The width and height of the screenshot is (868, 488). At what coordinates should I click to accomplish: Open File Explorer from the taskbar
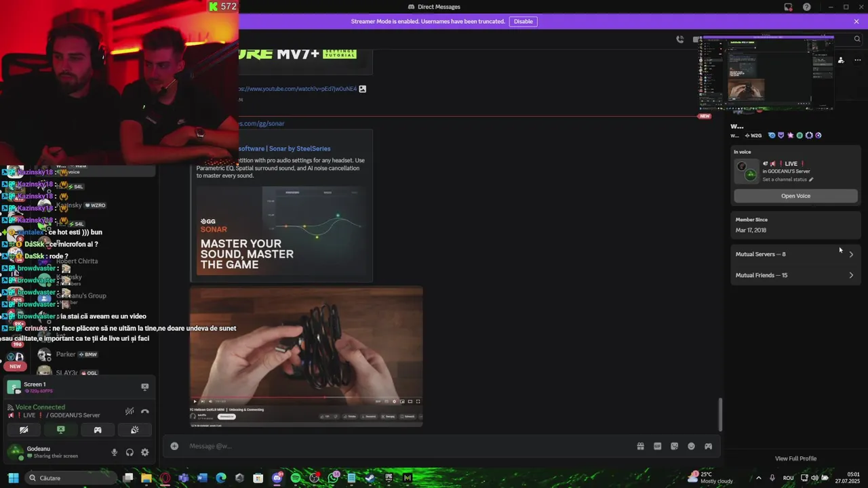146,478
